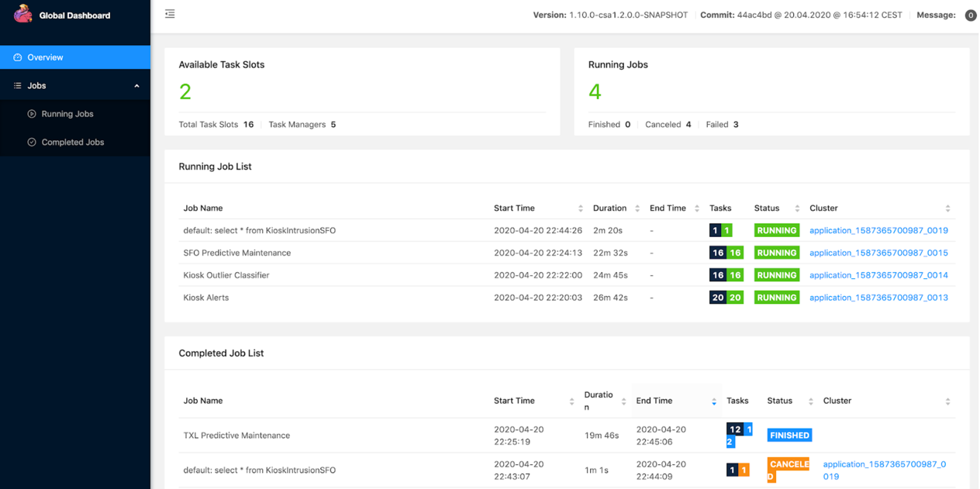This screenshot has height=489, width=980.
Task: Click the RUNNING badge for Kiosk Alerts
Action: click(776, 297)
